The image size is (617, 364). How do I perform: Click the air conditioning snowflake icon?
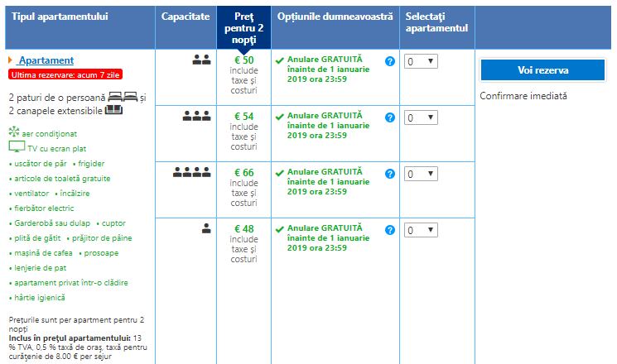[13, 132]
